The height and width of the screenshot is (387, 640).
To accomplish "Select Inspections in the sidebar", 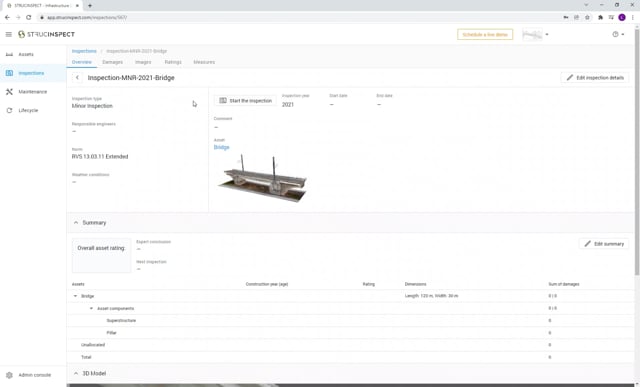I will tap(33, 73).
